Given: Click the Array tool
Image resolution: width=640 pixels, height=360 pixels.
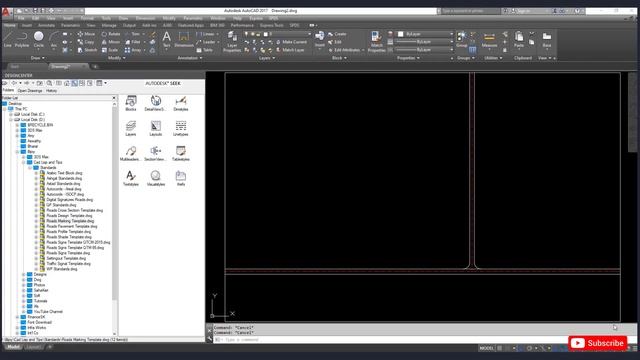Looking at the screenshot, I should point(133,50).
